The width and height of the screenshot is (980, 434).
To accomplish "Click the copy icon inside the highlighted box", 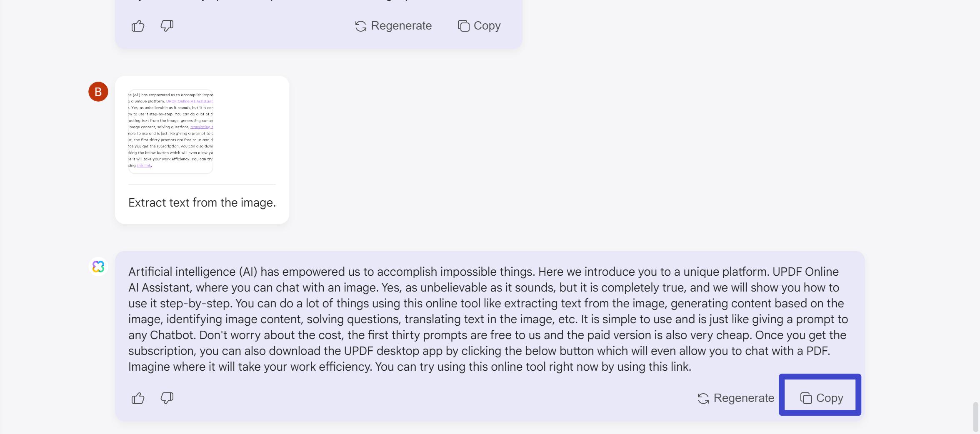I will [x=806, y=398].
